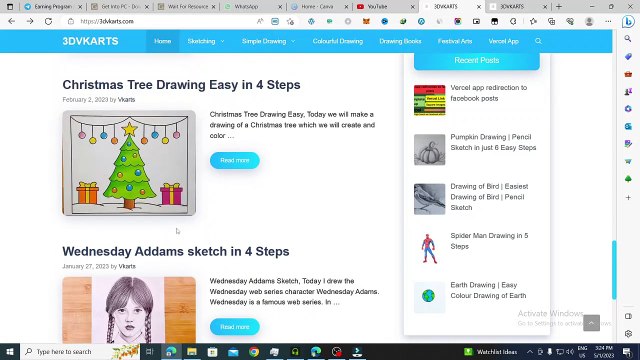Open the notification center icon
The height and width of the screenshot is (360, 640).
(x=627, y=351)
